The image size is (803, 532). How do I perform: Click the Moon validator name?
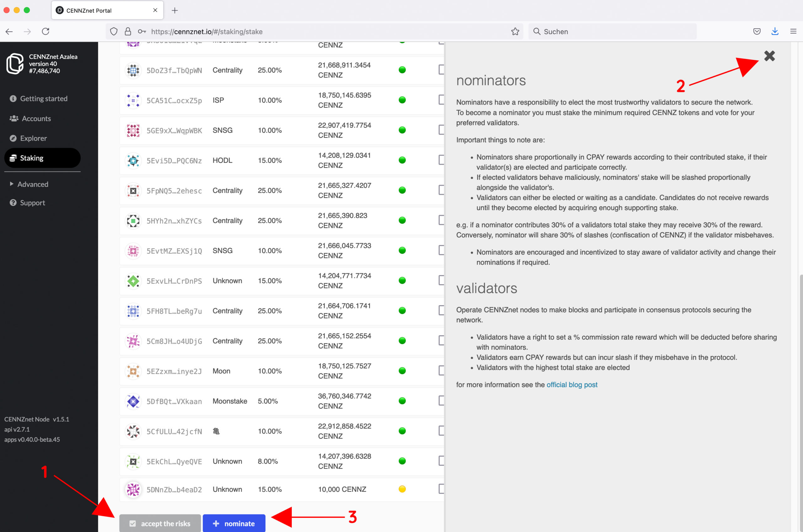pos(221,371)
